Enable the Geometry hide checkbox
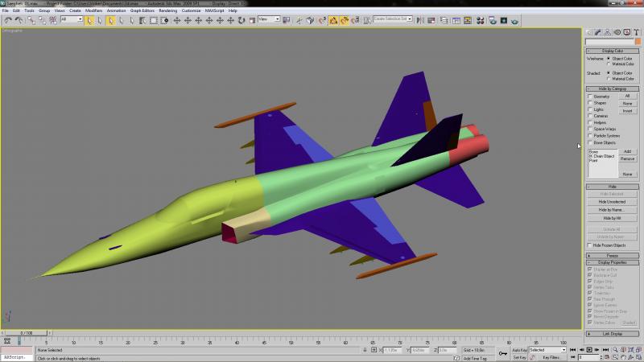 pyautogui.click(x=590, y=97)
